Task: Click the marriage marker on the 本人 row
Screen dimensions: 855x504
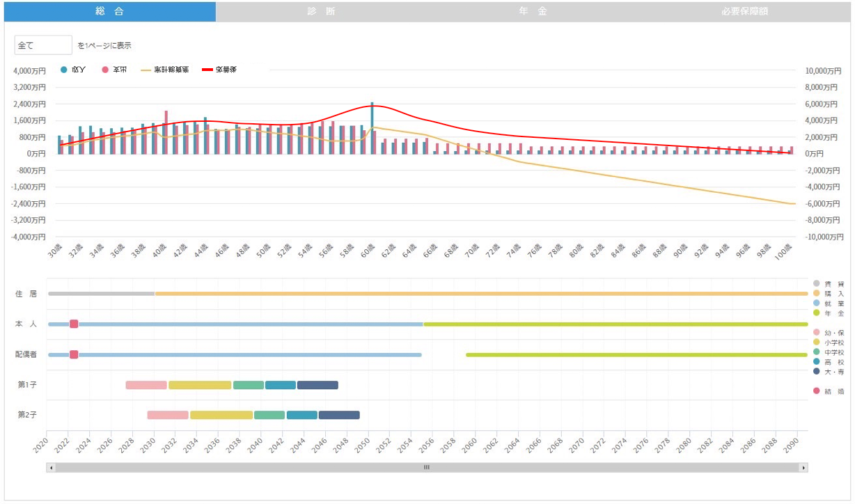Action: click(x=74, y=324)
